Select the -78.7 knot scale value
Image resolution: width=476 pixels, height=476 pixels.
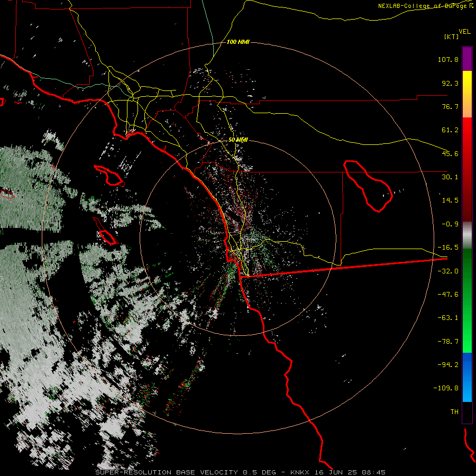448,342
